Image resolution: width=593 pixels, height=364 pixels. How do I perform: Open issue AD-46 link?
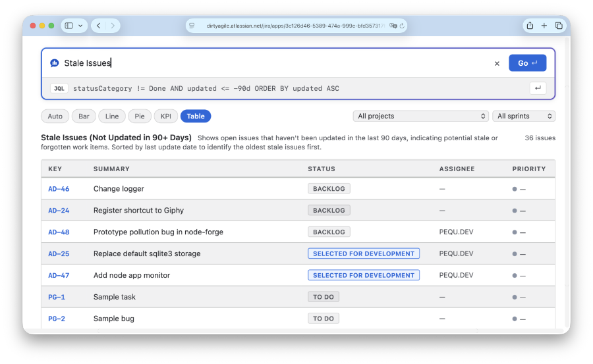pos(59,189)
